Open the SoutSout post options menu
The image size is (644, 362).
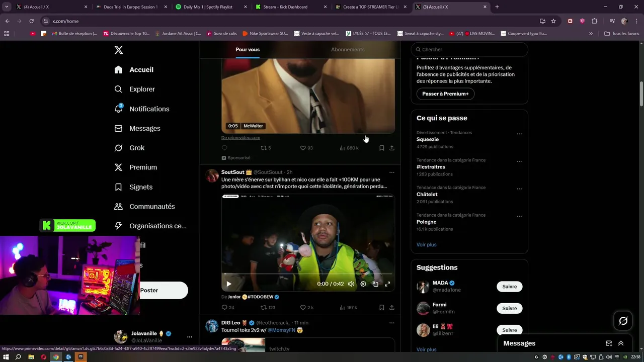tap(391, 172)
